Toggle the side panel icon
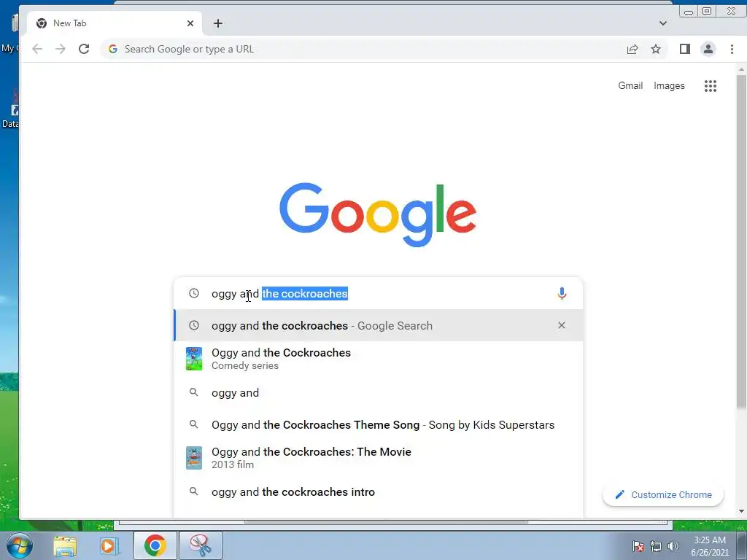Viewport: 747px width, 560px height. (684, 49)
